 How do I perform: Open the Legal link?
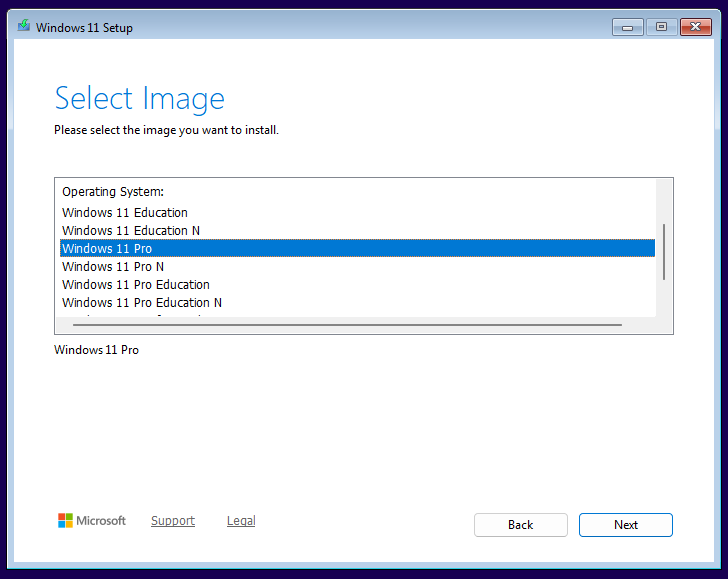241,521
